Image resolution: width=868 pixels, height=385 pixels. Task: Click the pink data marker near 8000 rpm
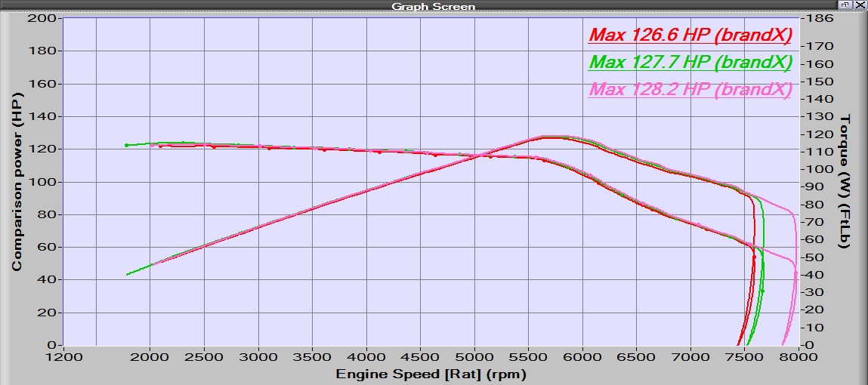[x=795, y=273]
